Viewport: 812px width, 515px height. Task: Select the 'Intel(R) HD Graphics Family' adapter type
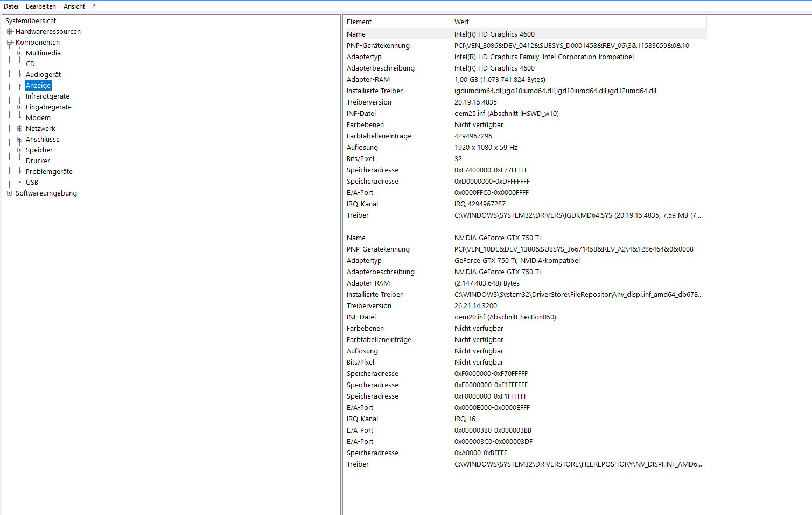pyautogui.click(x=544, y=57)
